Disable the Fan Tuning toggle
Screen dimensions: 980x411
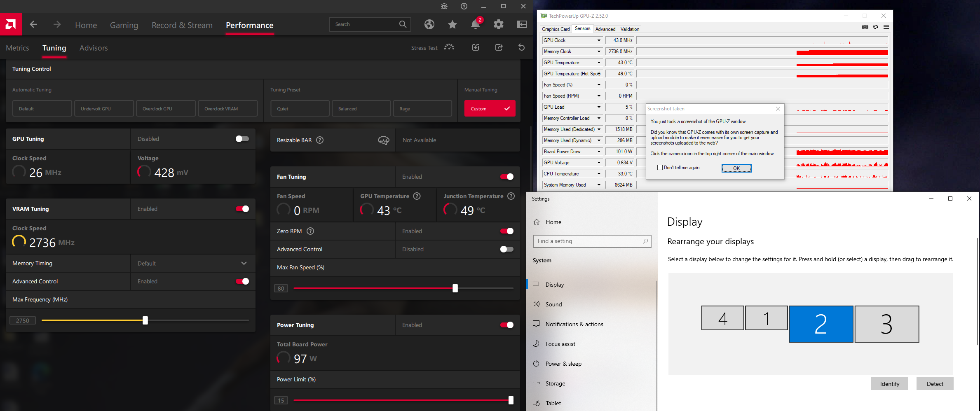(507, 177)
